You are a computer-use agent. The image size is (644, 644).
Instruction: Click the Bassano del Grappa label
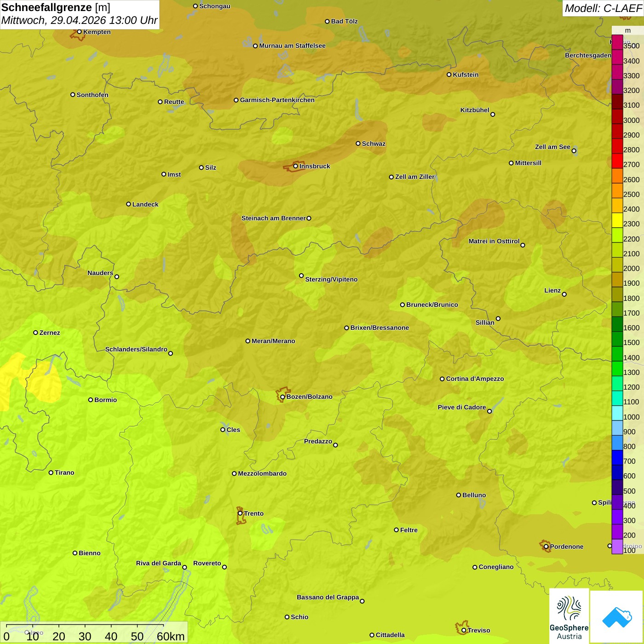coord(328,597)
